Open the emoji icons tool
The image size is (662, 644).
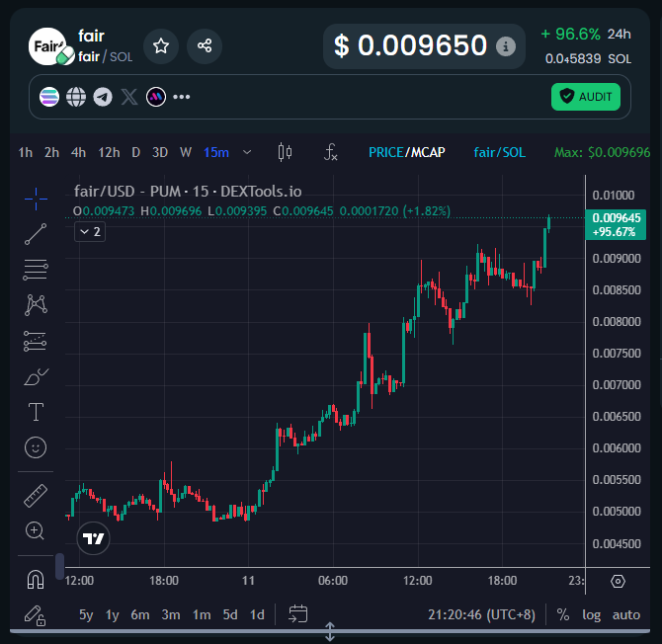coord(36,447)
